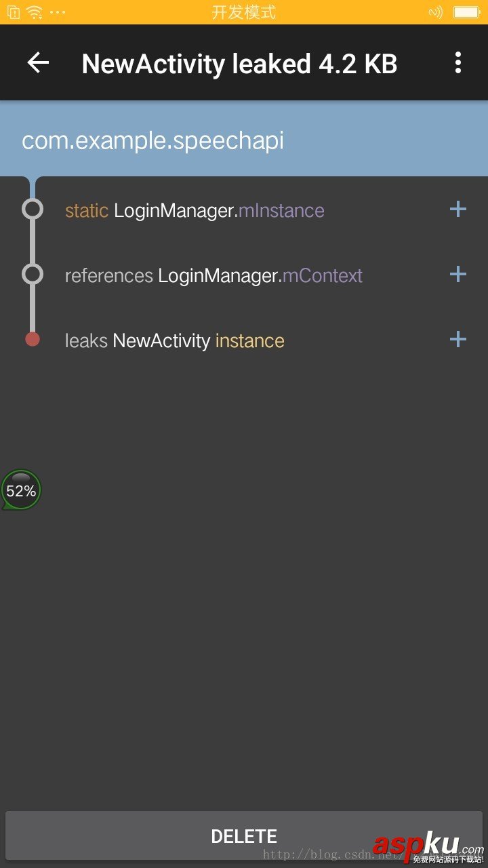Click the static LoginManager.mInstance text
This screenshot has width=488, height=868.
[195, 211]
